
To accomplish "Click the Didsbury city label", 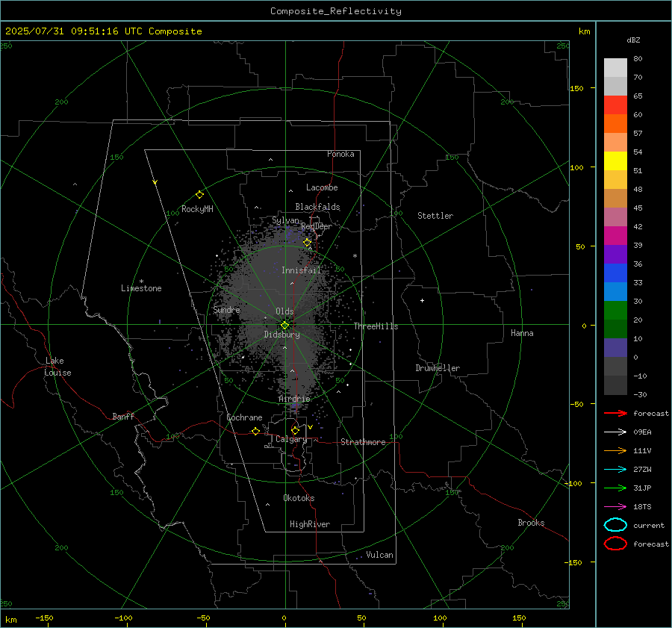I will coord(281,335).
